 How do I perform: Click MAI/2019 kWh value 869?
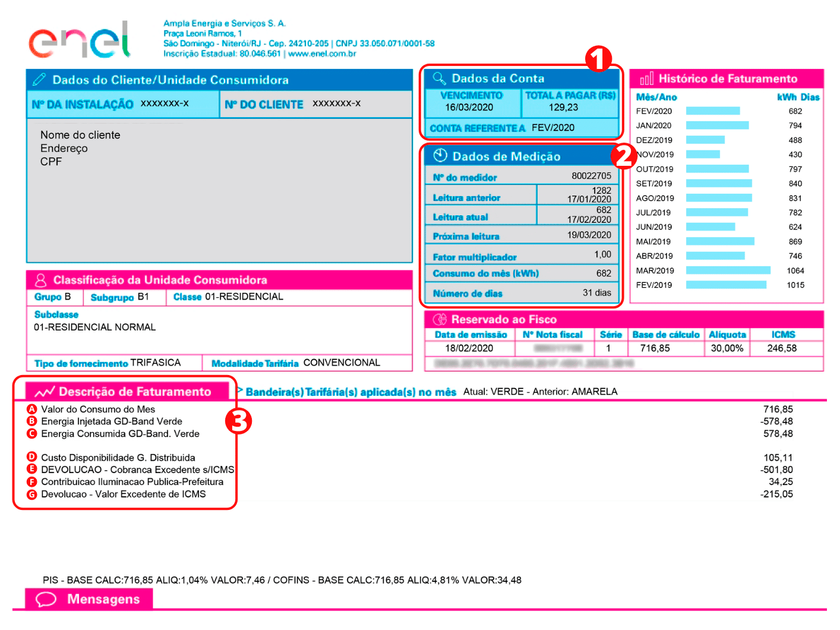coord(795,241)
